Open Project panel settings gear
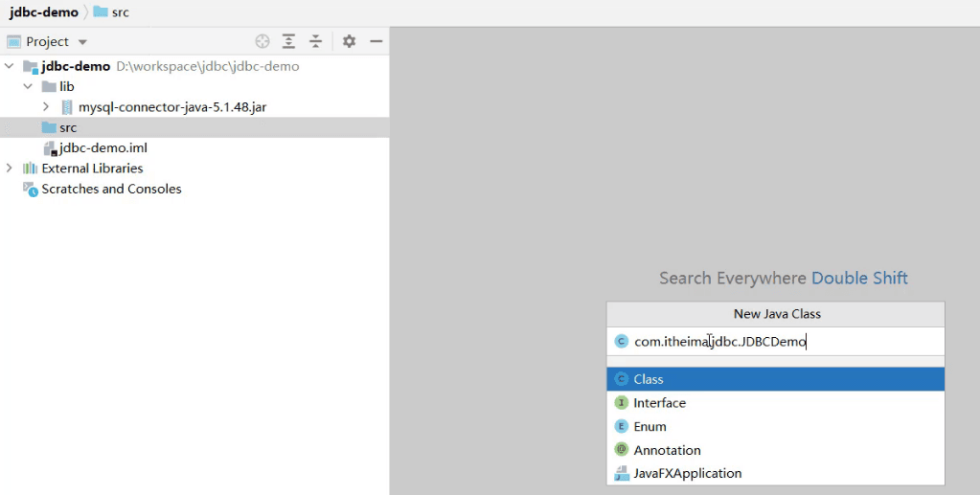 pyautogui.click(x=349, y=41)
